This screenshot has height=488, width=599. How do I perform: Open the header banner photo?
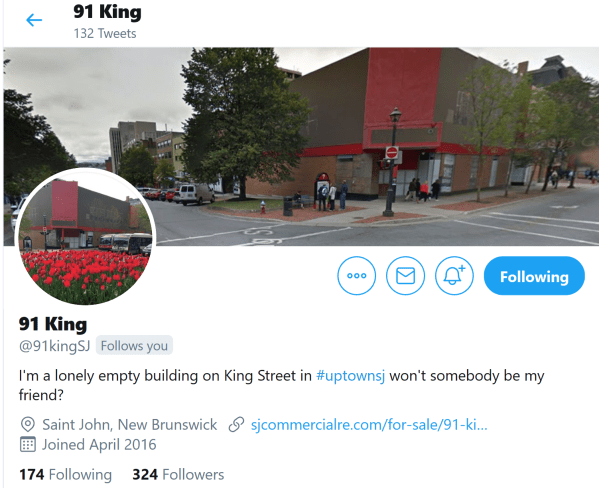(301, 146)
